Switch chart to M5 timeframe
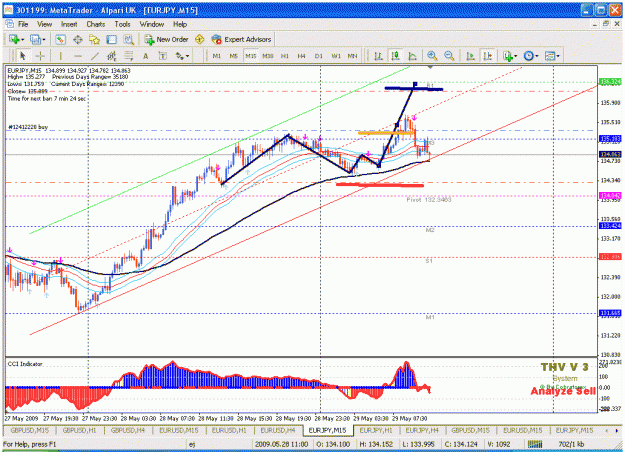 point(234,56)
